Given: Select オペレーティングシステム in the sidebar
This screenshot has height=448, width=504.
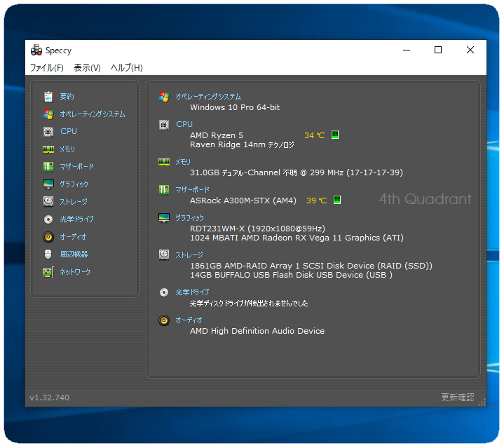Looking at the screenshot, I should (93, 114).
